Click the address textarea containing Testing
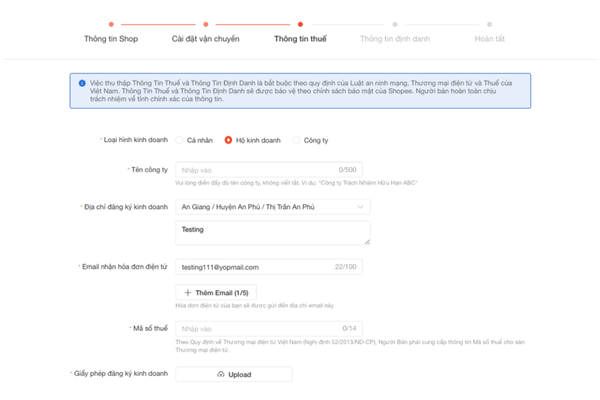 (272, 232)
